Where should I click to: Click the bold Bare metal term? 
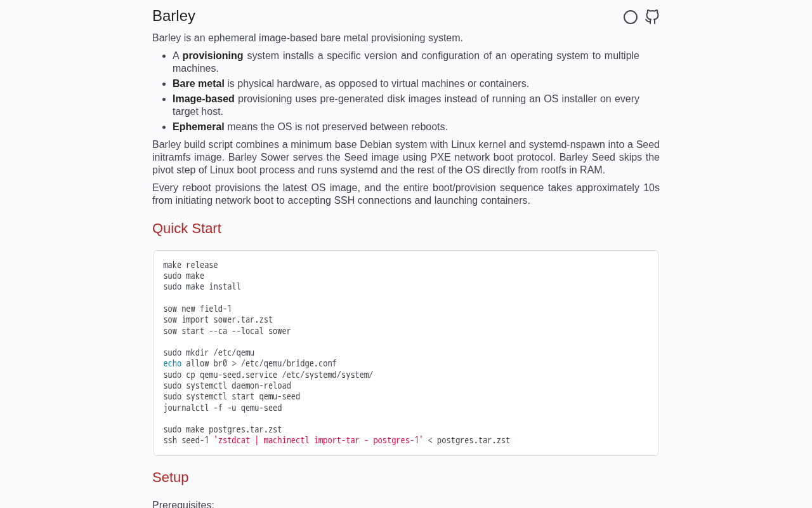(x=199, y=84)
